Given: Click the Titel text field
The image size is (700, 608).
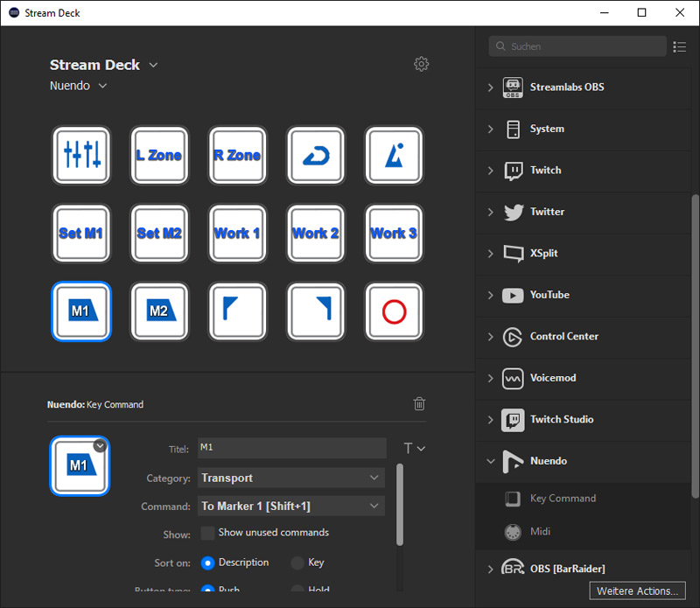Looking at the screenshot, I should (x=291, y=448).
